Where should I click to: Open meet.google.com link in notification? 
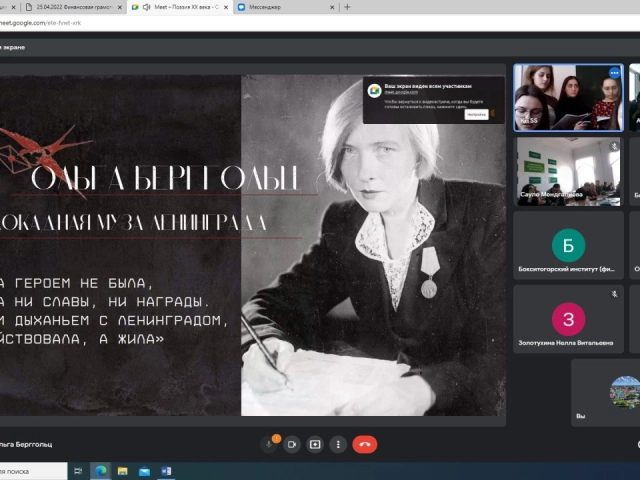pyautogui.click(x=401, y=92)
